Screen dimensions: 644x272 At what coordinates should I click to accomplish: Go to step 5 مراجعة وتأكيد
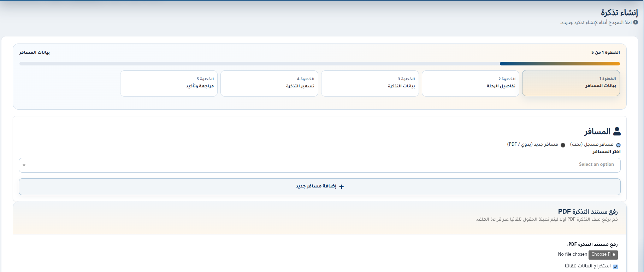[x=169, y=83]
